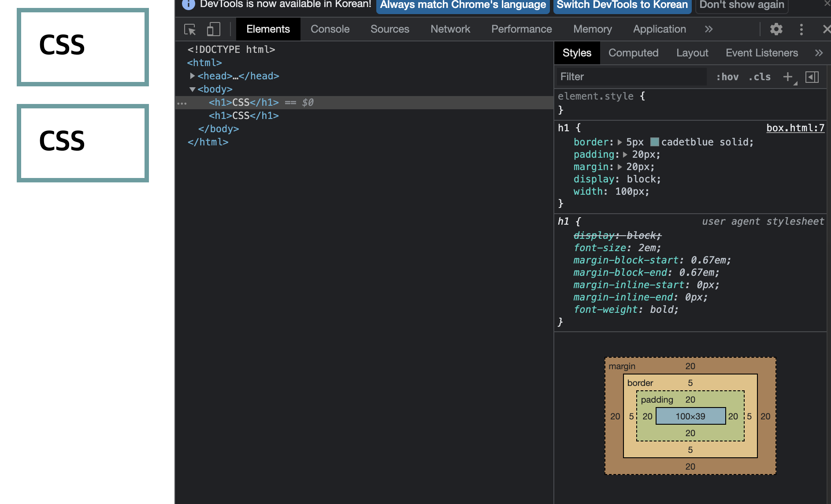
Task: Click the info icon in the language banner
Action: click(x=189, y=4)
